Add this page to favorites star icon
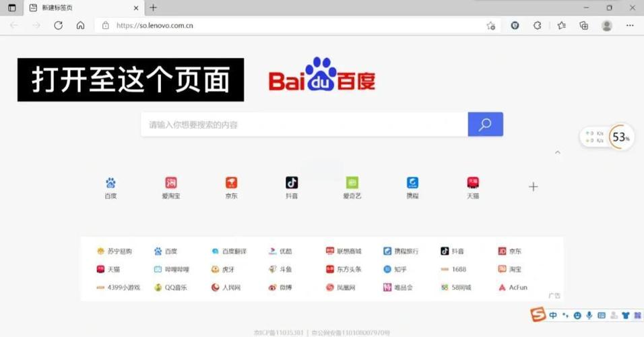644x337 pixels. (491, 26)
